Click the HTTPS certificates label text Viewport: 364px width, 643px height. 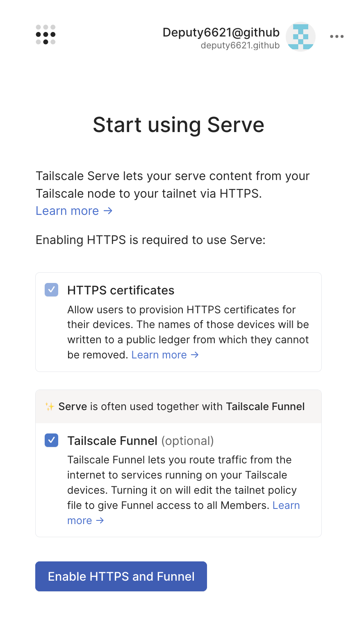[x=121, y=290]
